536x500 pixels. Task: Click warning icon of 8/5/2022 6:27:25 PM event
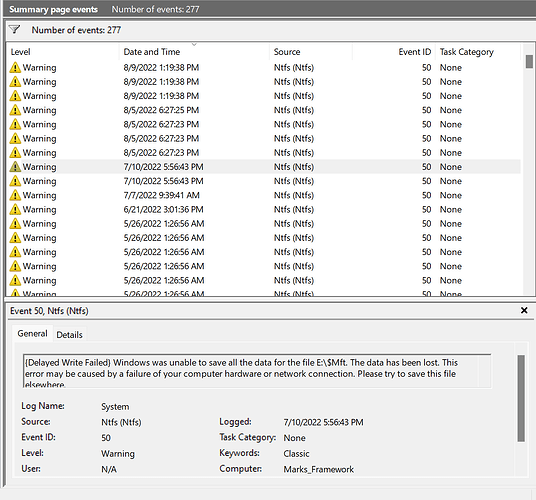click(15, 110)
